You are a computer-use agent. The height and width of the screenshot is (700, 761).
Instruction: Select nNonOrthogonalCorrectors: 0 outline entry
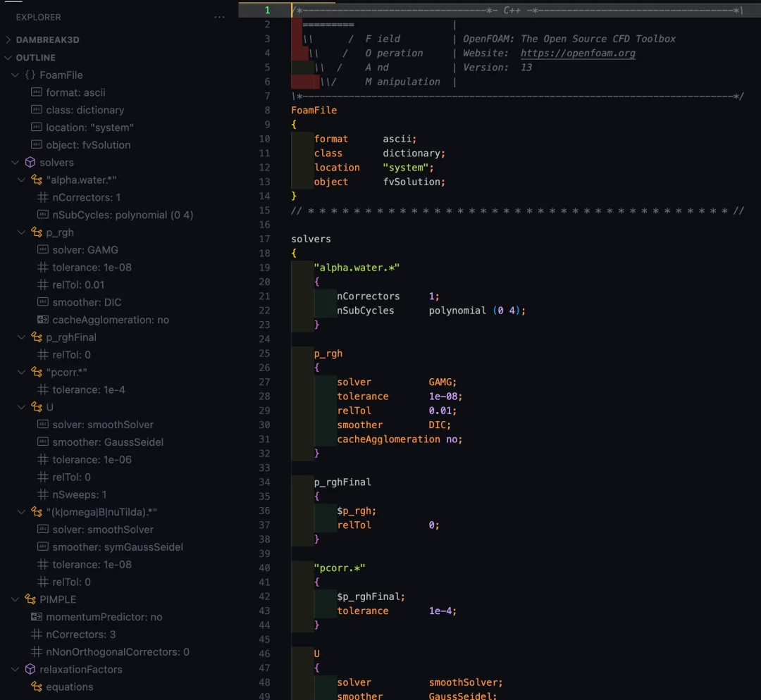117,652
